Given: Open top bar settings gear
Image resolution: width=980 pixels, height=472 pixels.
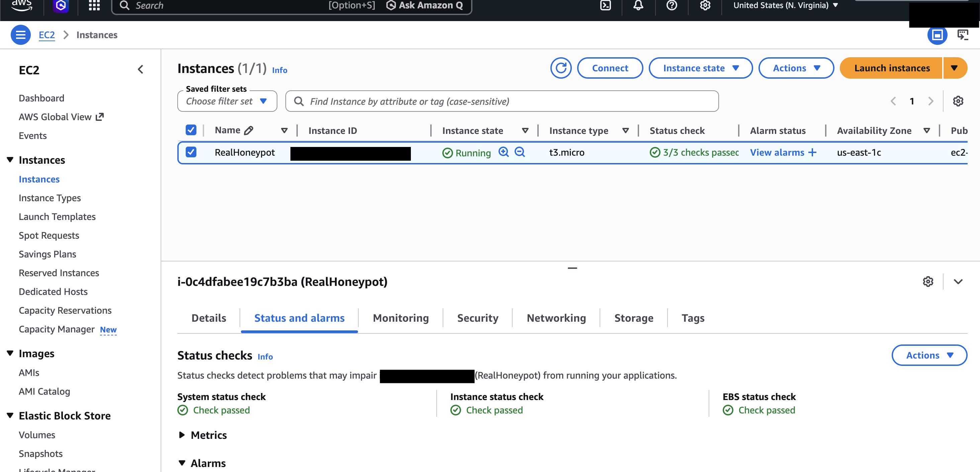Looking at the screenshot, I should point(705,5).
